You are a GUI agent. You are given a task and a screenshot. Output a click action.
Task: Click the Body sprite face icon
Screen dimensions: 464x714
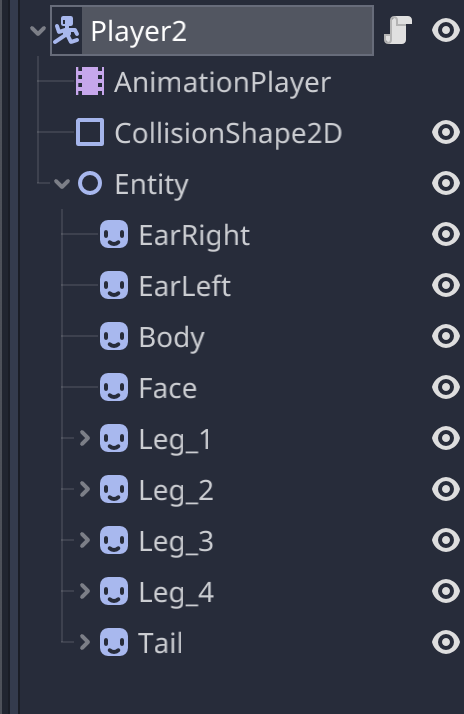point(114,337)
